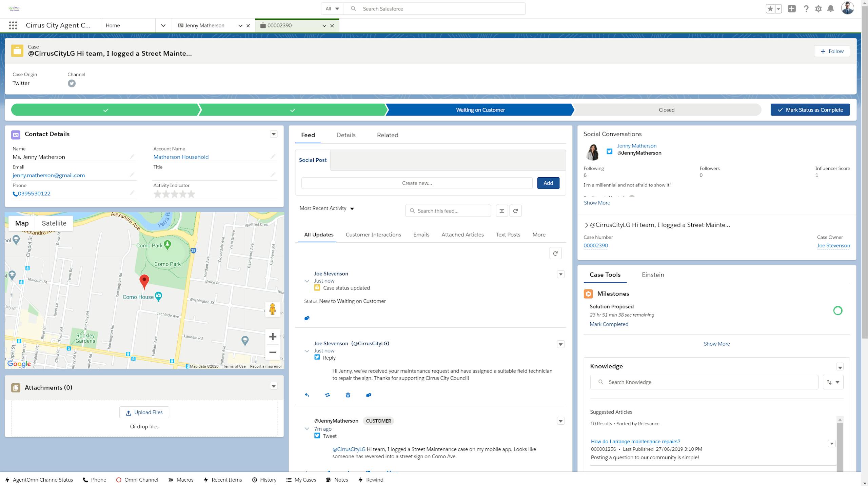
Task: Open the App Launcher grid icon
Action: pos(13,25)
